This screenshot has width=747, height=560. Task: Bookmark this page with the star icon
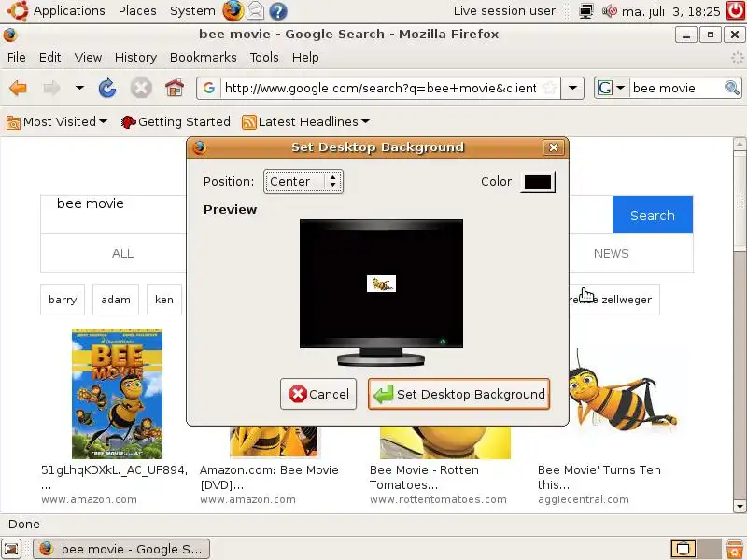coord(549,88)
